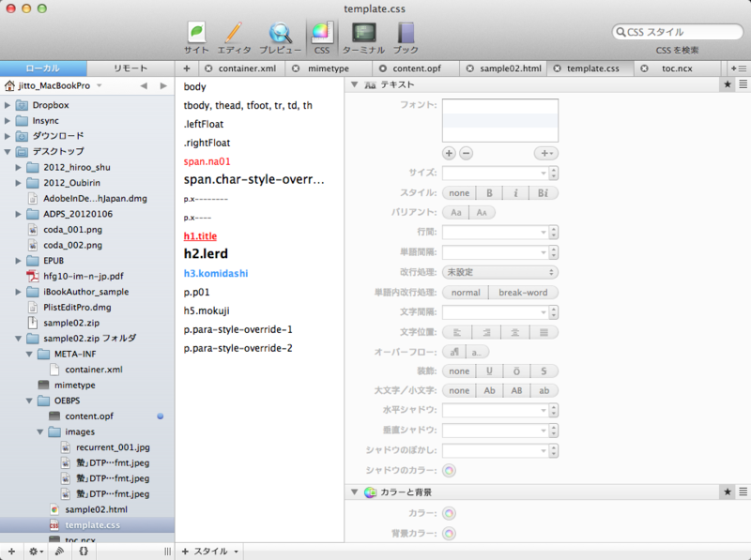The image size is (751, 560).
Task: Open the Terminal icon in the toolbar
Action: click(364, 33)
